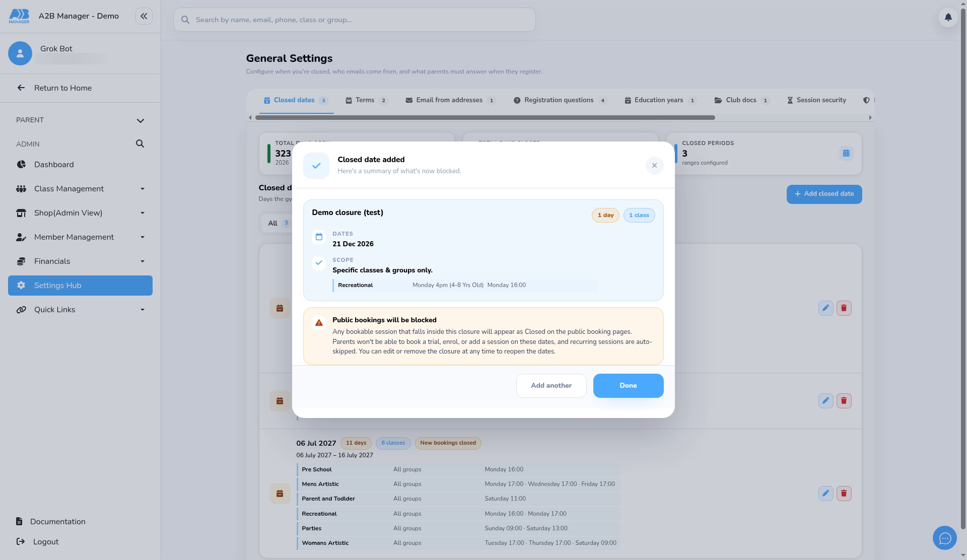Click the New bookings closed badge

tap(448, 443)
